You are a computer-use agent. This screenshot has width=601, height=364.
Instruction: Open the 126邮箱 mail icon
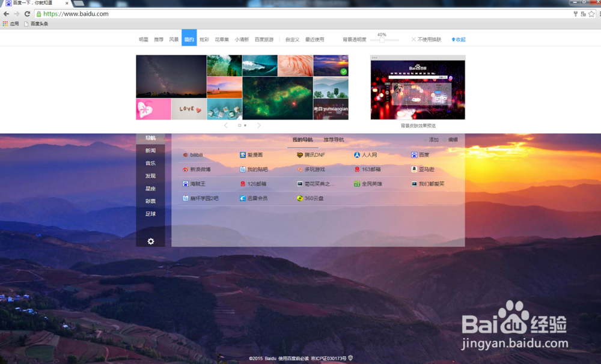[x=243, y=184]
